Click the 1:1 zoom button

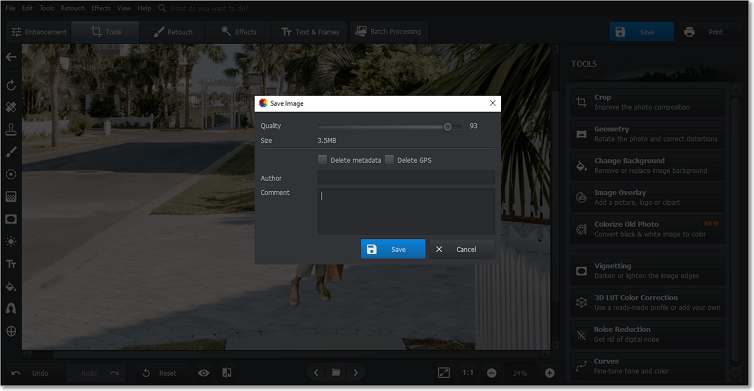(468, 373)
